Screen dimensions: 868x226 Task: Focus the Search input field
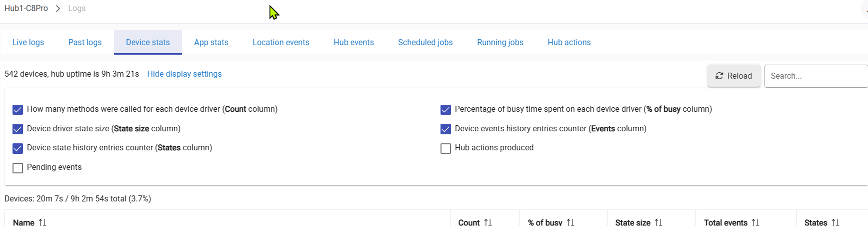click(x=815, y=76)
